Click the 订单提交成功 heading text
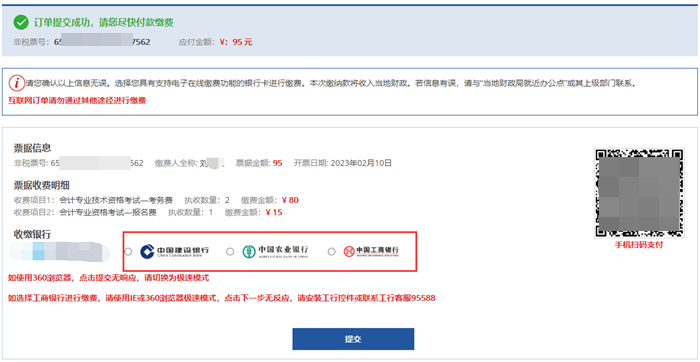The width and height of the screenshot is (700, 362). 104,22
